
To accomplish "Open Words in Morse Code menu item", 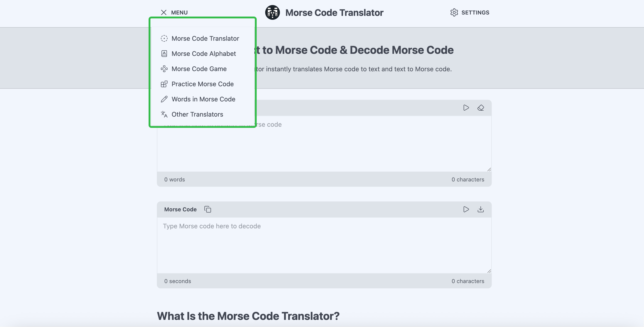I will 203,99.
